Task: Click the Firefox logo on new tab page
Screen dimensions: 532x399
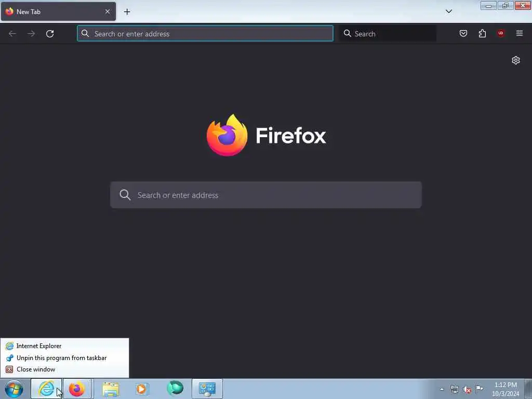Action: (x=228, y=136)
